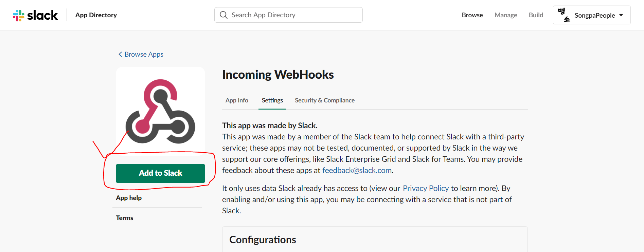Click the back chevron beside Browse Apps
This screenshot has height=252, width=644.
click(120, 54)
